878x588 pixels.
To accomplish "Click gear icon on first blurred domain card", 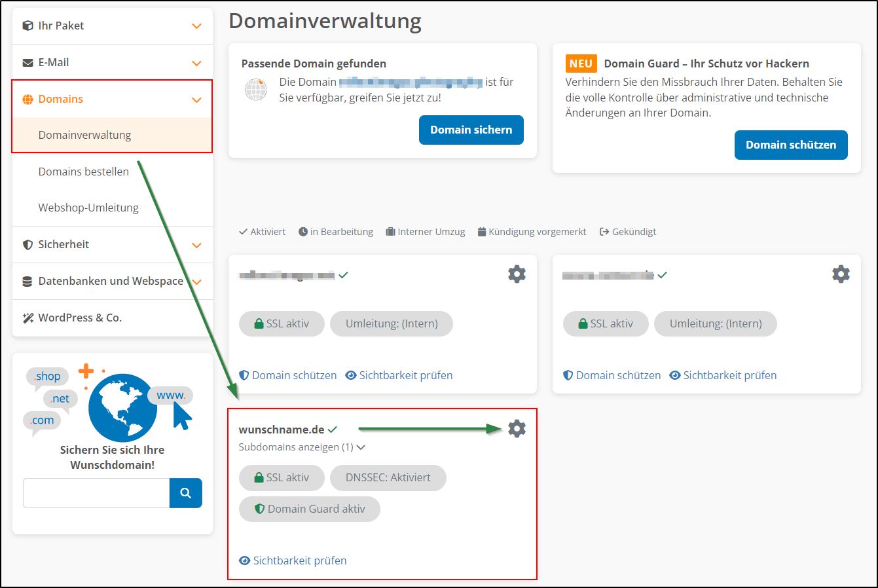I will [x=517, y=274].
